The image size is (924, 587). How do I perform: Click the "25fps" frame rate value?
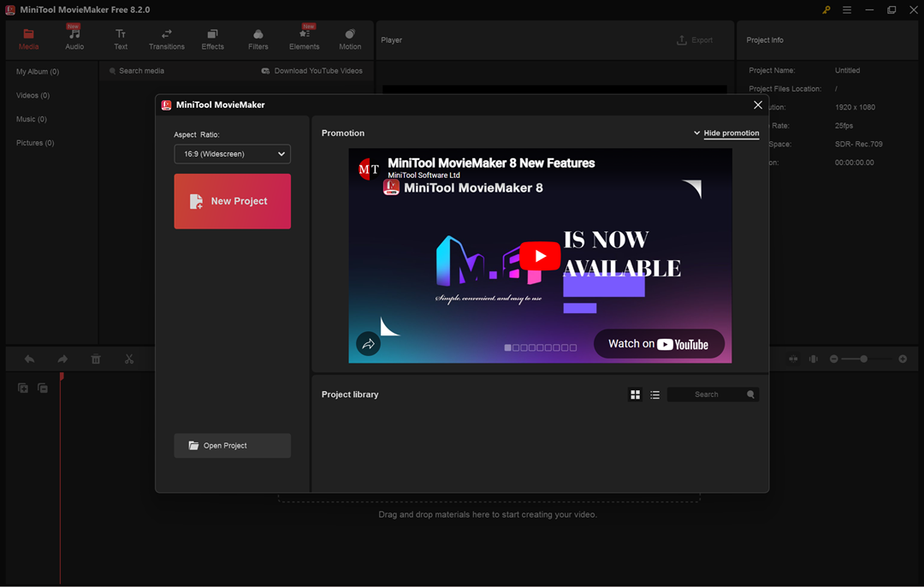[844, 126]
